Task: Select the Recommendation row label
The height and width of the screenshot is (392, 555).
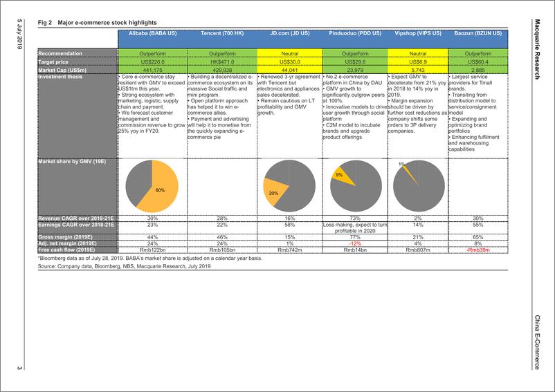Action: pos(60,53)
